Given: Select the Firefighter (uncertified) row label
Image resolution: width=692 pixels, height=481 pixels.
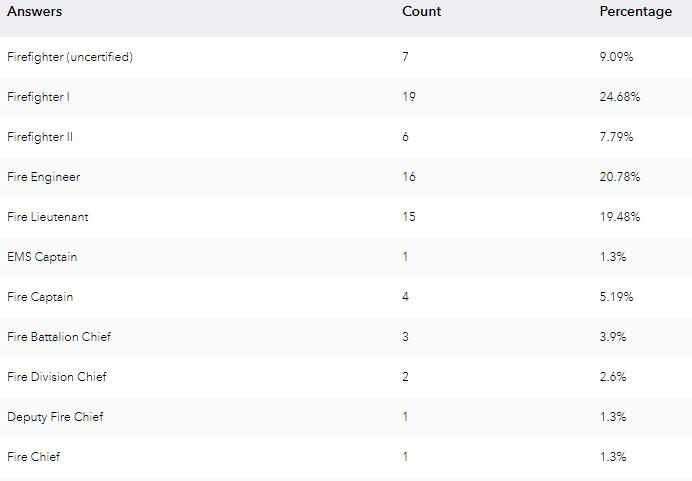Looking at the screenshot, I should pyautogui.click(x=70, y=57).
